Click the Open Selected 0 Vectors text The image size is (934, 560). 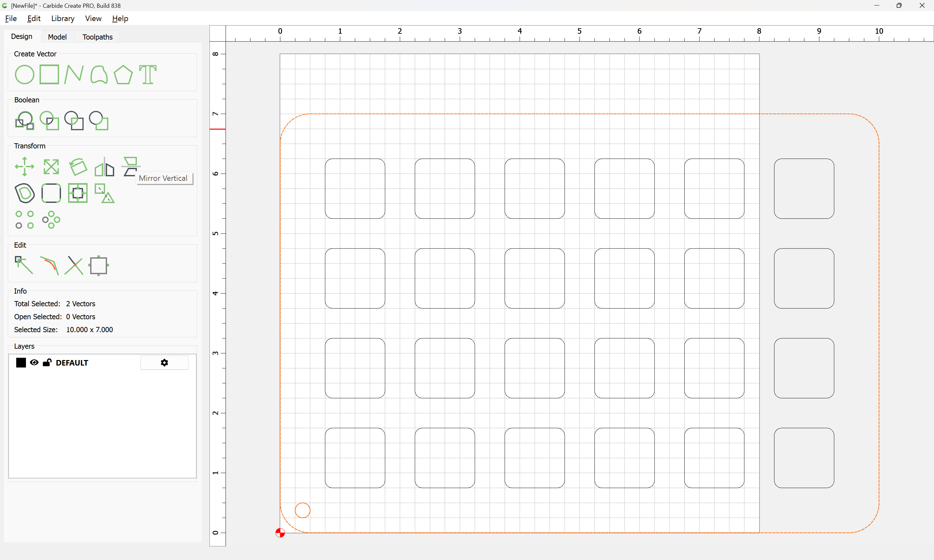pyautogui.click(x=54, y=317)
